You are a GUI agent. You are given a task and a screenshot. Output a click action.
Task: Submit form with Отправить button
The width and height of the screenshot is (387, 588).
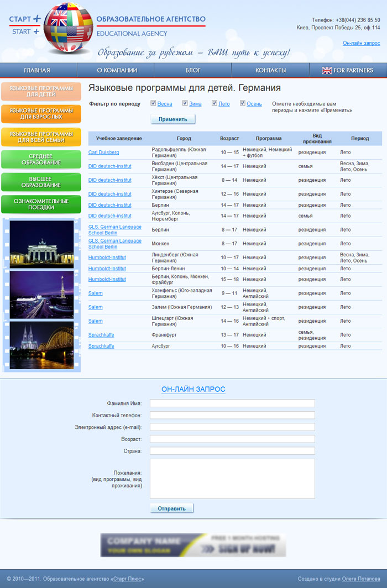click(x=172, y=508)
